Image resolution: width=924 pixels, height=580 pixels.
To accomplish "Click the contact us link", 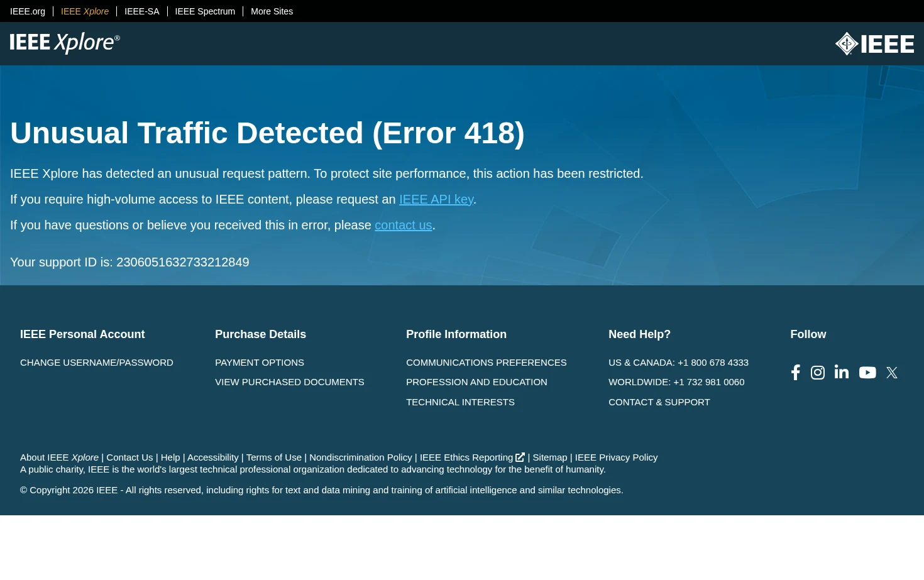I will [404, 225].
